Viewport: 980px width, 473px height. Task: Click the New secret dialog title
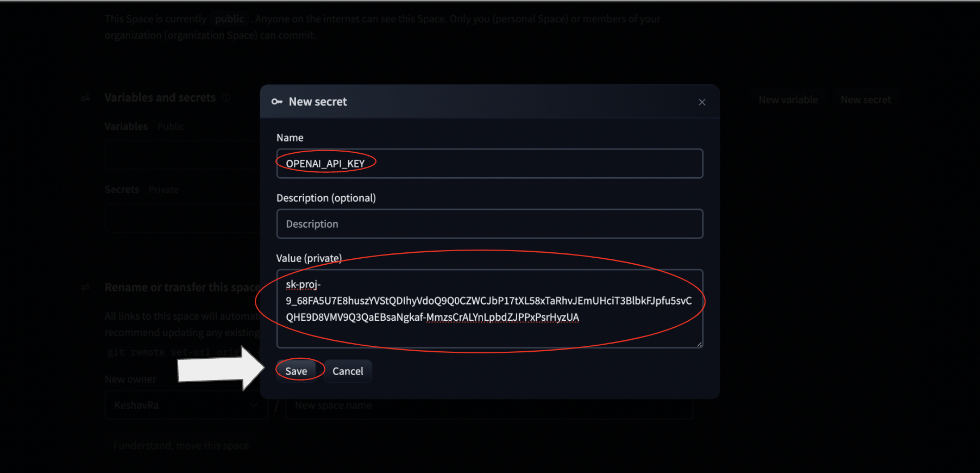pyautogui.click(x=318, y=102)
